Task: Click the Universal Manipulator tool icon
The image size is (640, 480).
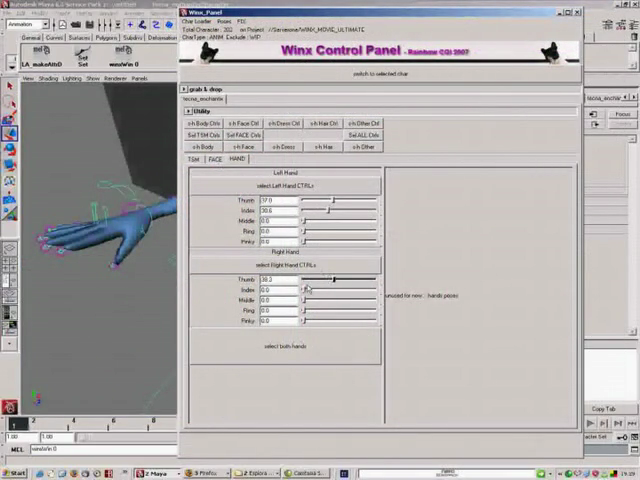Action: coord(10,181)
